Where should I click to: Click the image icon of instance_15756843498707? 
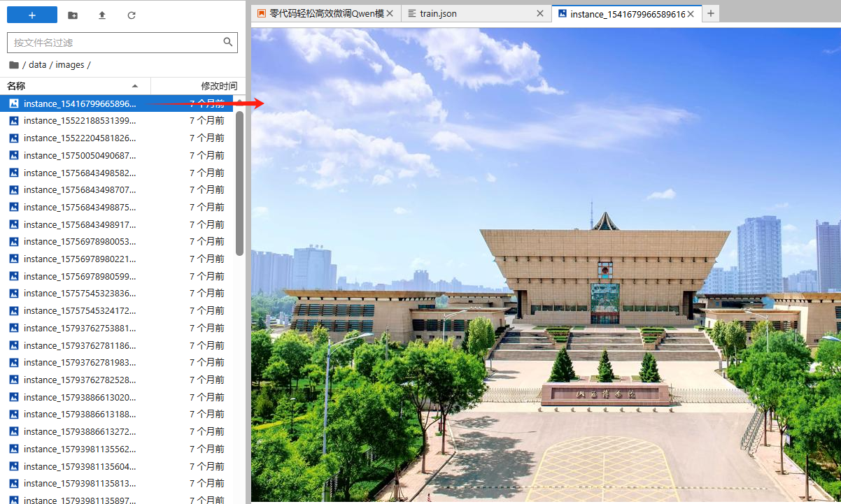tap(13, 189)
